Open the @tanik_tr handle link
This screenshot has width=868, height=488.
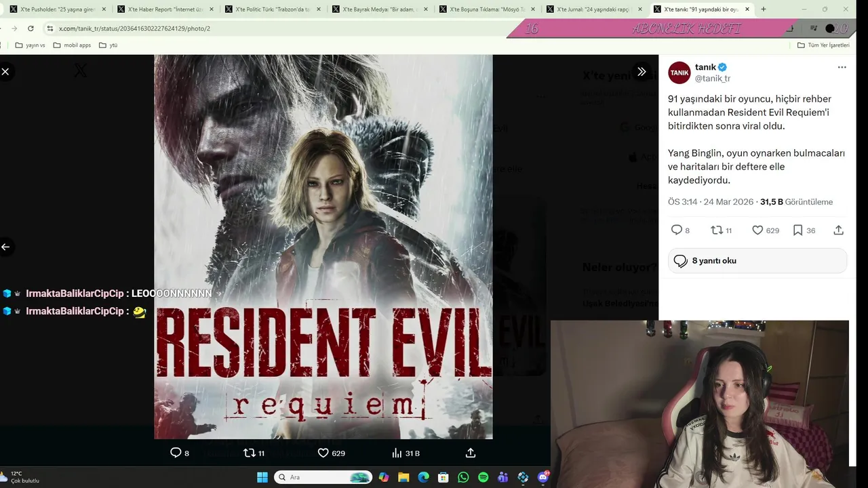(712, 79)
